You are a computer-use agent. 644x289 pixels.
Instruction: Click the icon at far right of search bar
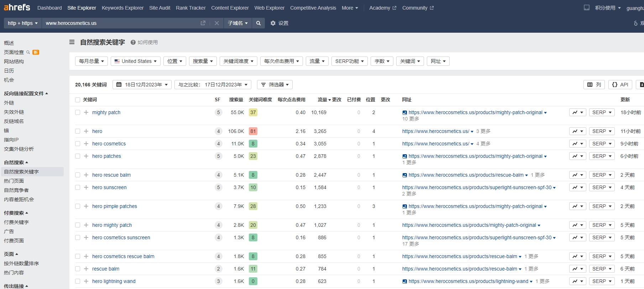[636, 23]
